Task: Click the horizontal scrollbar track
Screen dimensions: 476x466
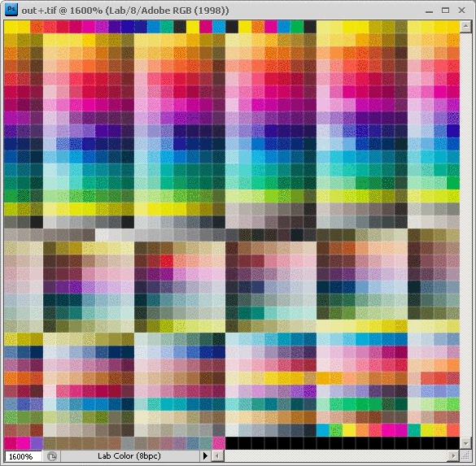Action: [336, 455]
